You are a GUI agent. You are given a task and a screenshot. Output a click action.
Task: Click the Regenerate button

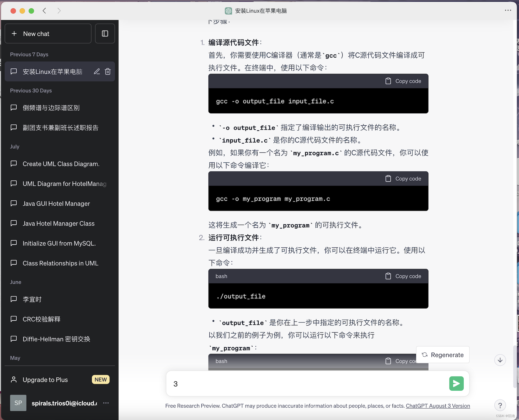pos(443,354)
